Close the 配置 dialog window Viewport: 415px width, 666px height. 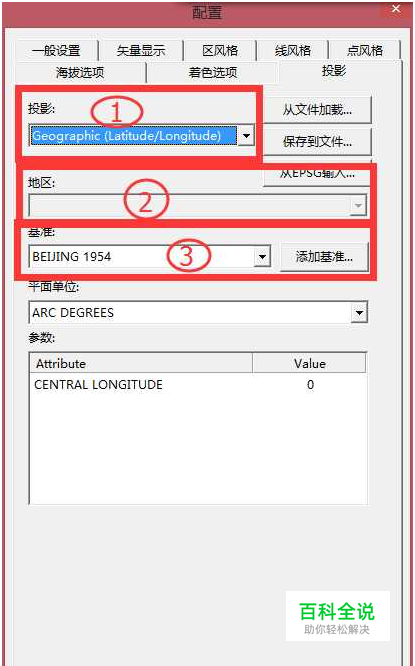click(x=396, y=9)
